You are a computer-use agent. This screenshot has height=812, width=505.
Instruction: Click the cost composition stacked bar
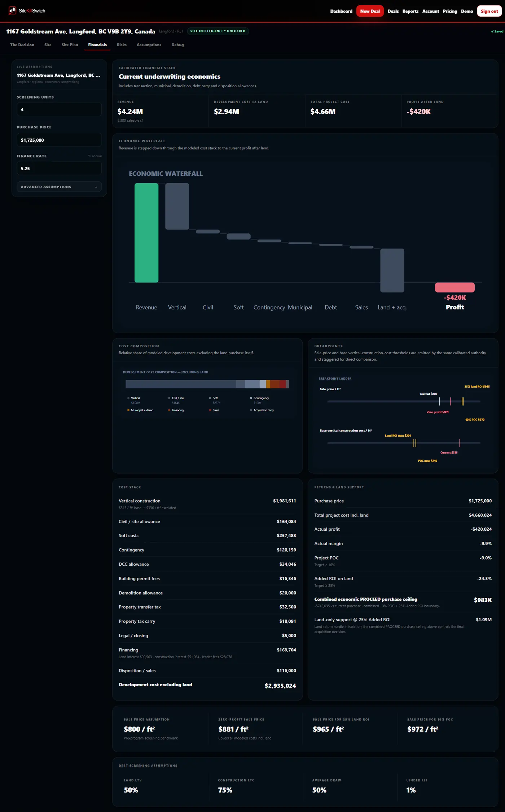point(207,384)
